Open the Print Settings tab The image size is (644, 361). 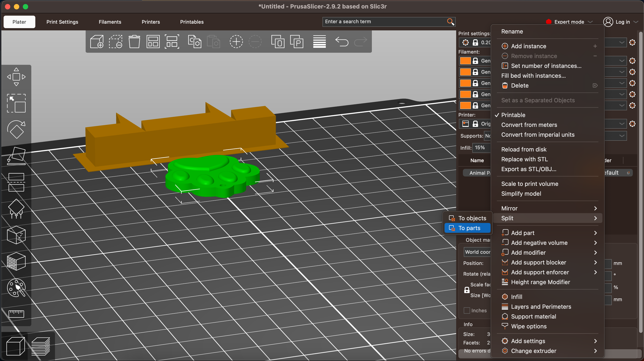[62, 22]
